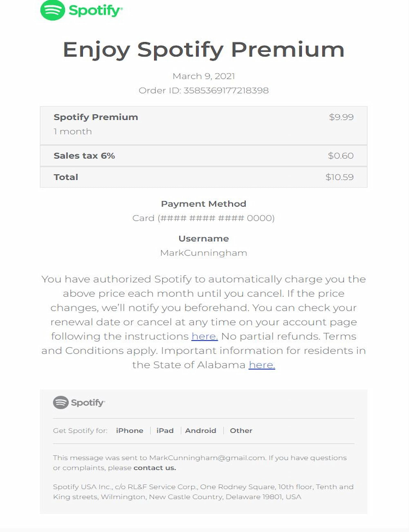Click the green Spotify logo icon
409x532 pixels.
click(x=53, y=10)
